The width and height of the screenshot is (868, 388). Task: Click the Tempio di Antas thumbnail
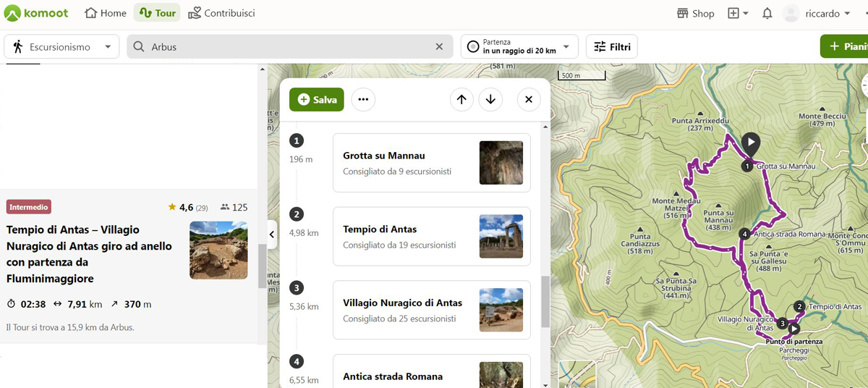click(x=501, y=237)
